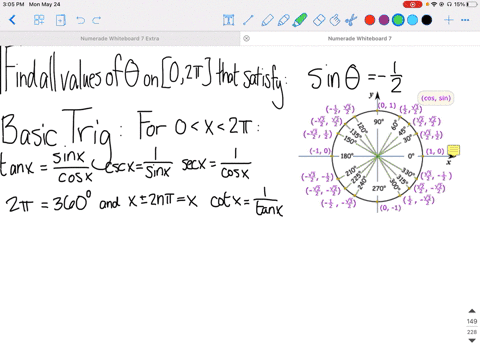Open the page thumbnails grid view
This screenshot has width=480, height=360.
coord(39,20)
